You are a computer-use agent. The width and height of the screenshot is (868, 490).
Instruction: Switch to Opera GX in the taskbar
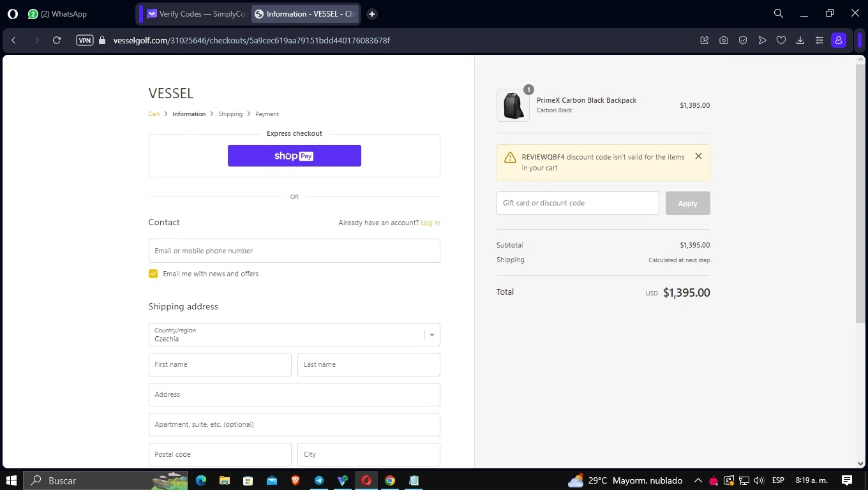[x=366, y=480]
